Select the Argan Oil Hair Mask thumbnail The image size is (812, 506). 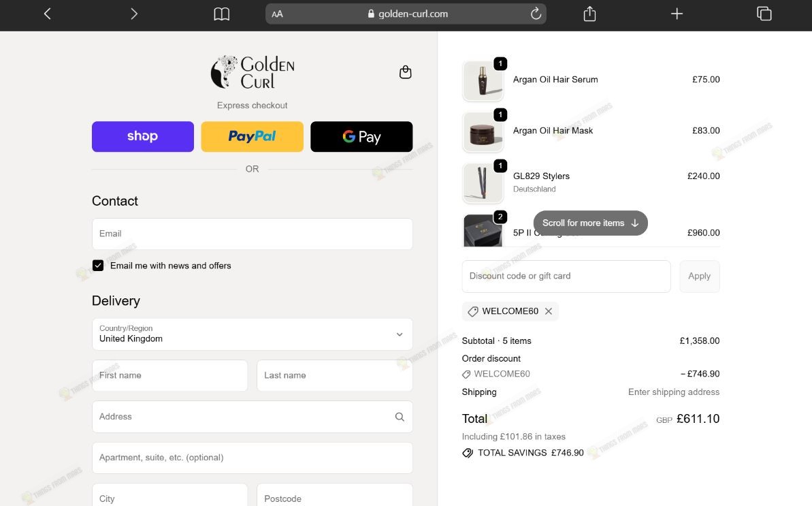483,131
